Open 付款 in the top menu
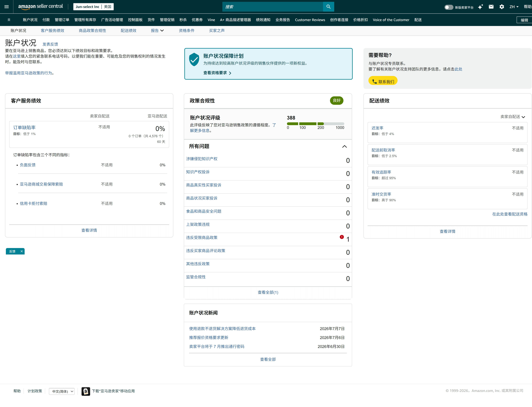 (46, 20)
